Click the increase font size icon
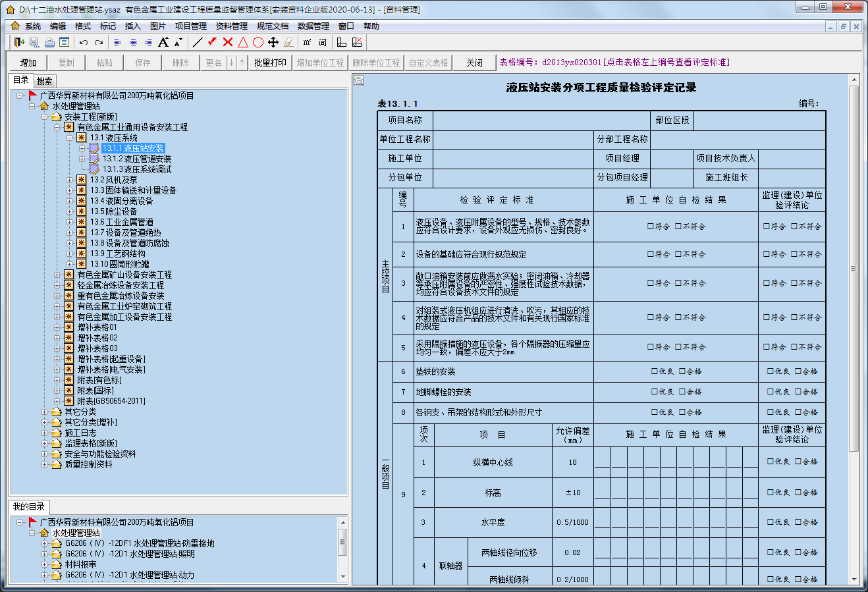 tap(163, 42)
